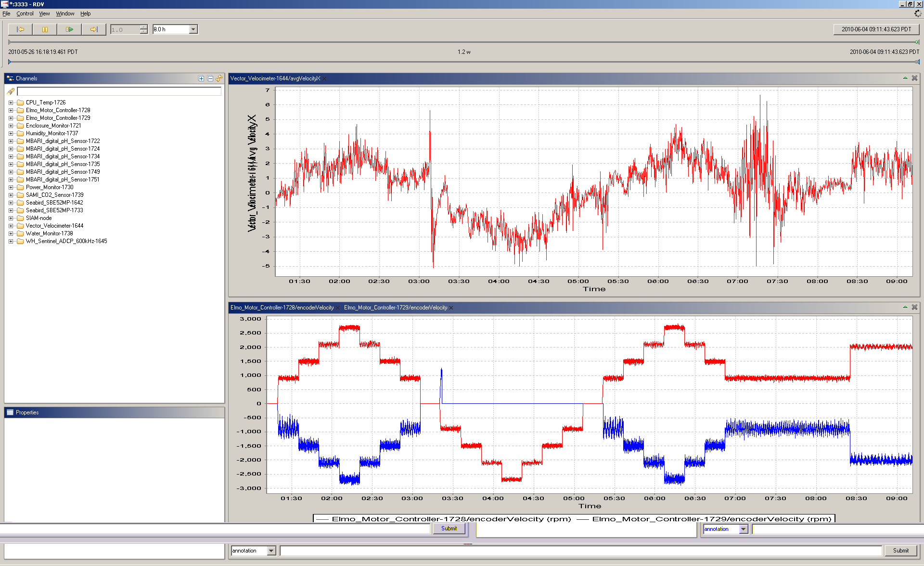924x566 pixels.
Task: Expand the Water_Monitor-1738 node
Action: click(x=11, y=233)
